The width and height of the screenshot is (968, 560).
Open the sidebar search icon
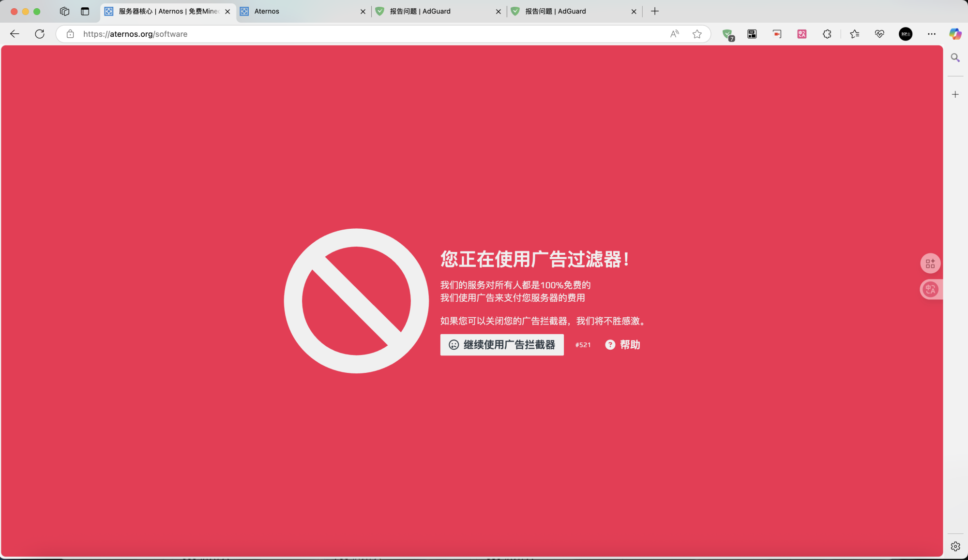955,58
